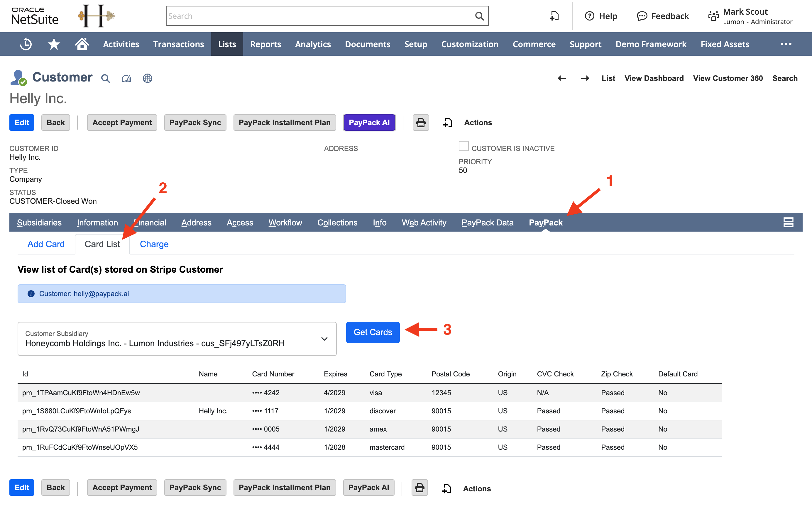The image size is (812, 506).
Task: Open the Customer Subsidiary dropdown
Action: (177, 339)
